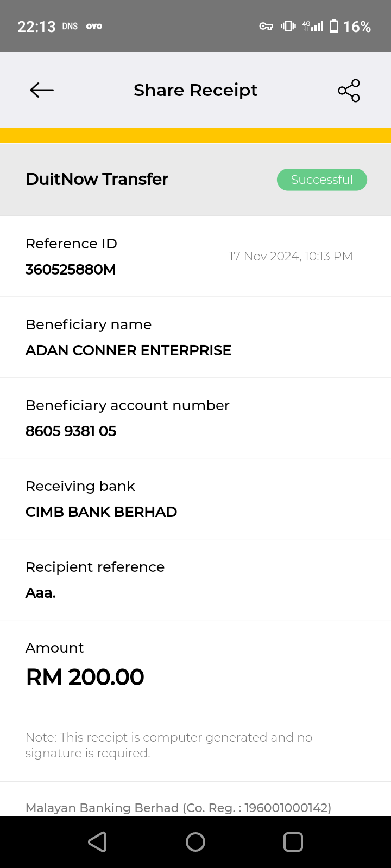The height and width of the screenshot is (868, 391).
Task: Tap the share receipt icon
Action: click(x=349, y=91)
